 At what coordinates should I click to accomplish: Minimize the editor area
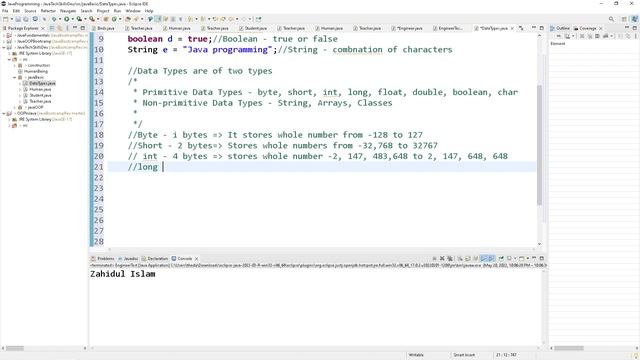tap(534, 28)
